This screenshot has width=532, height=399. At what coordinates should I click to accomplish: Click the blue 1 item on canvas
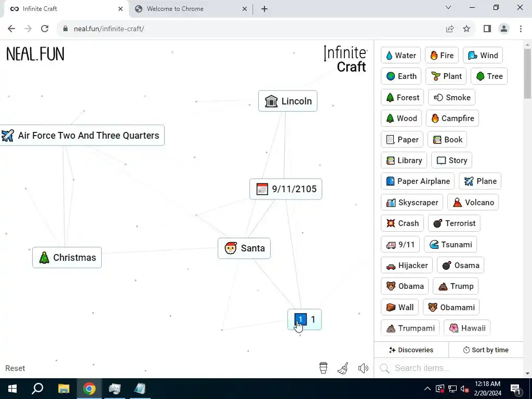(304, 320)
